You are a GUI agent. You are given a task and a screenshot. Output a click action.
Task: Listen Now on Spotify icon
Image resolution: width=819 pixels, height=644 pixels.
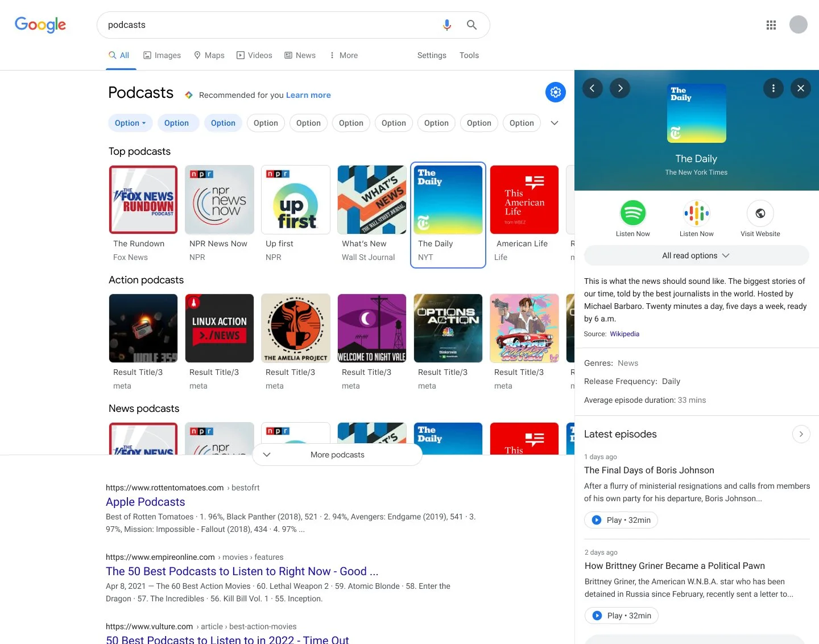633,213
